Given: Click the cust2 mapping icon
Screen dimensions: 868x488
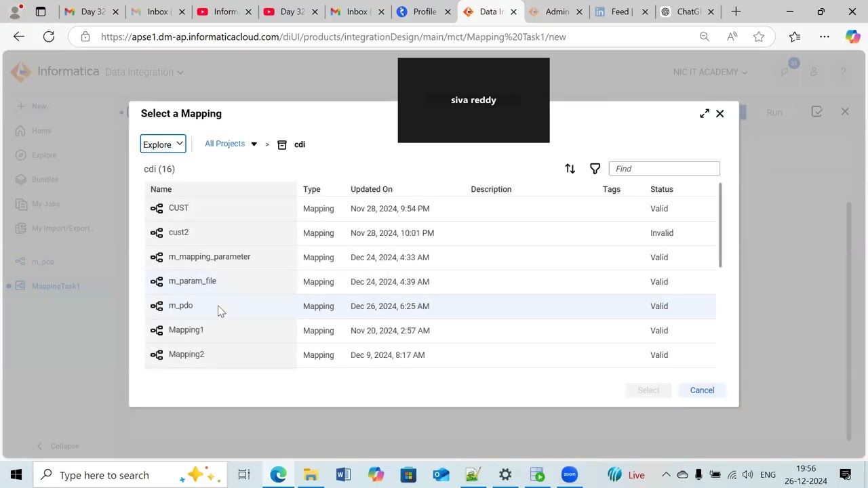Looking at the screenshot, I should (x=157, y=233).
